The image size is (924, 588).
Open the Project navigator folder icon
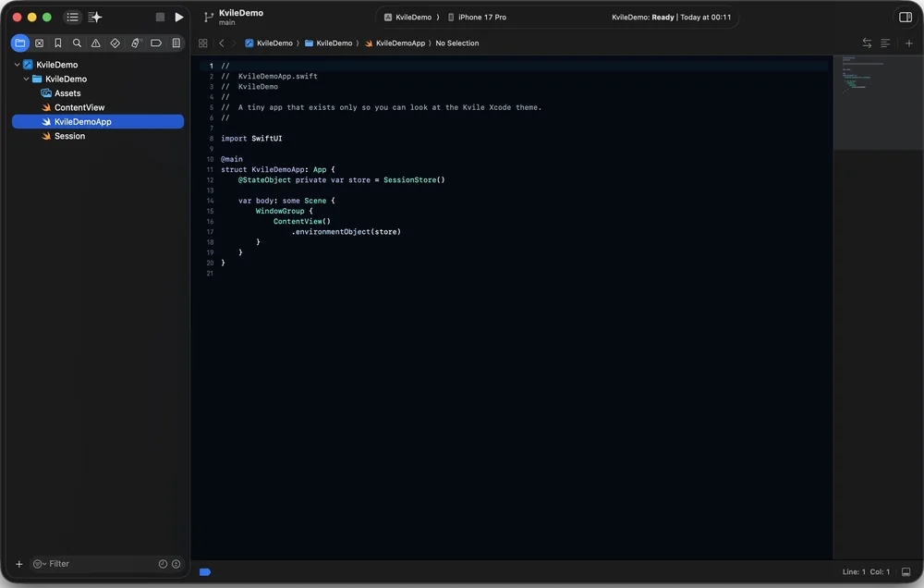[x=20, y=43]
